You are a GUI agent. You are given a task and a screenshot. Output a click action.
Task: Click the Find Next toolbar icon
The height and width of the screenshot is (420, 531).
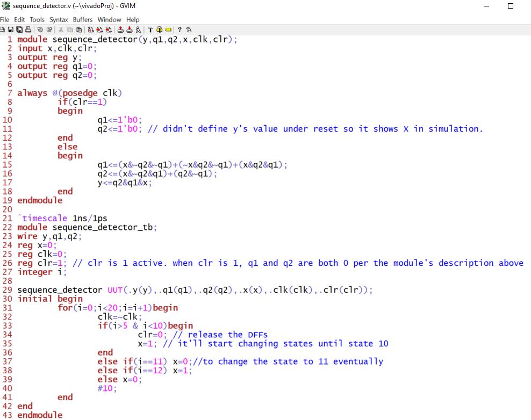tap(99, 30)
